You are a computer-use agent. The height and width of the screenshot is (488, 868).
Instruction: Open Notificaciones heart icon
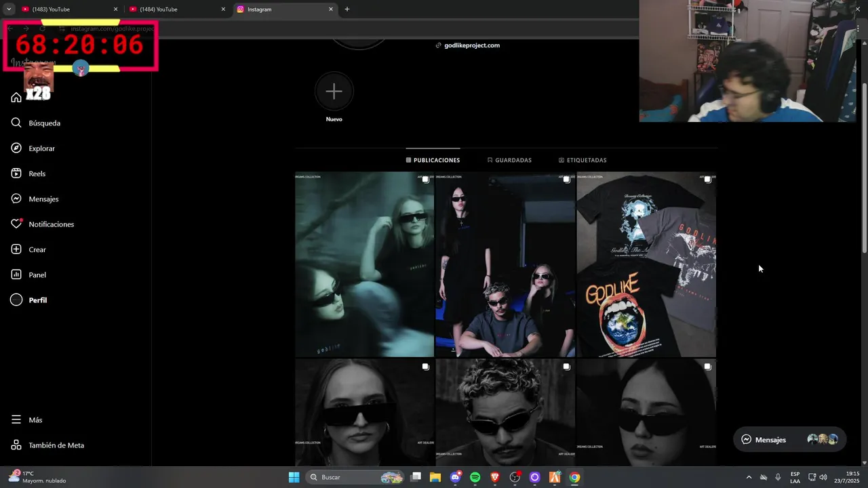(x=16, y=224)
